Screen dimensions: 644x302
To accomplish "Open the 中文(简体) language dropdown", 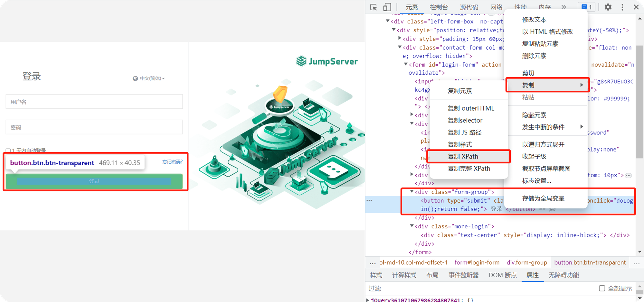I will (x=152, y=78).
